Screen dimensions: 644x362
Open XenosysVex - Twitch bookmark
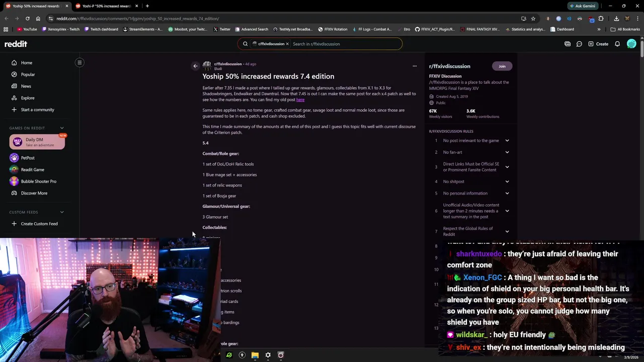click(61, 29)
